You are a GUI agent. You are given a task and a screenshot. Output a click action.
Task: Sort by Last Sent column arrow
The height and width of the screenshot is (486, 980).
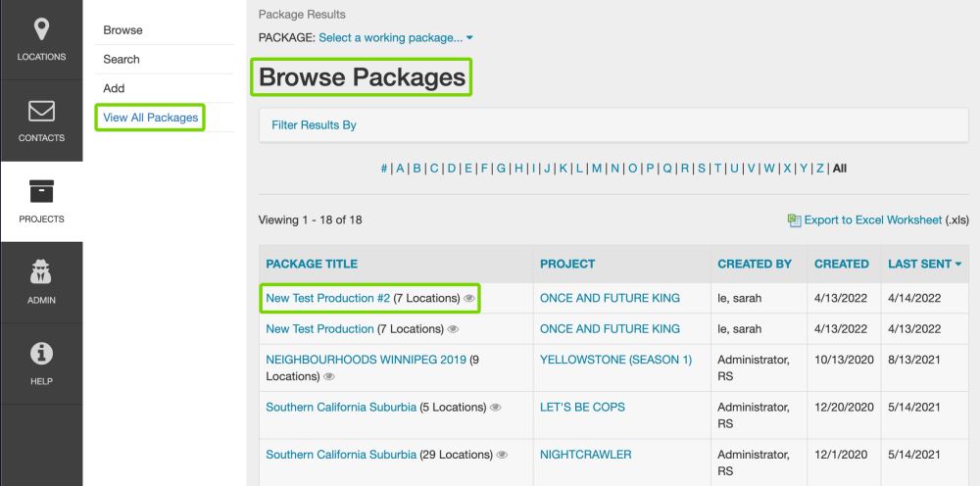(957, 264)
